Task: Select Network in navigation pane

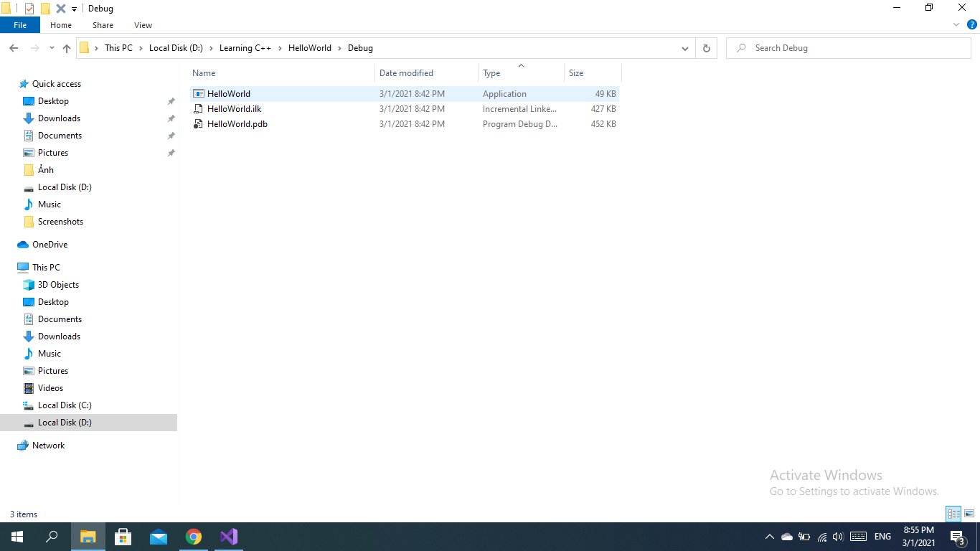Action: 48,446
